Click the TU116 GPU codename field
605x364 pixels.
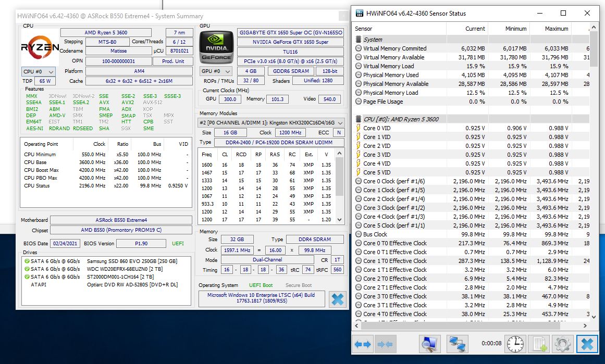[291, 52]
